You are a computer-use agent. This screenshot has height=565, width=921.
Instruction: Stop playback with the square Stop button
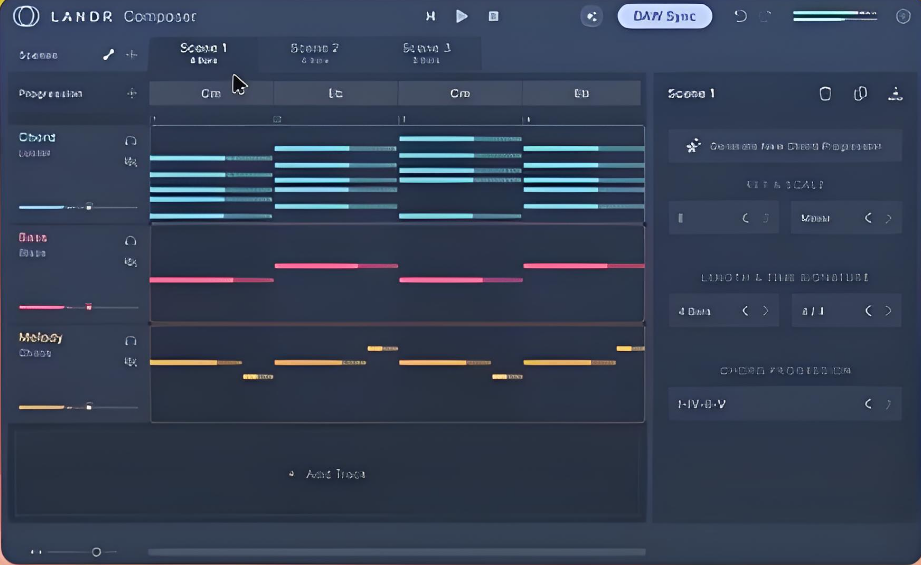[x=493, y=16]
